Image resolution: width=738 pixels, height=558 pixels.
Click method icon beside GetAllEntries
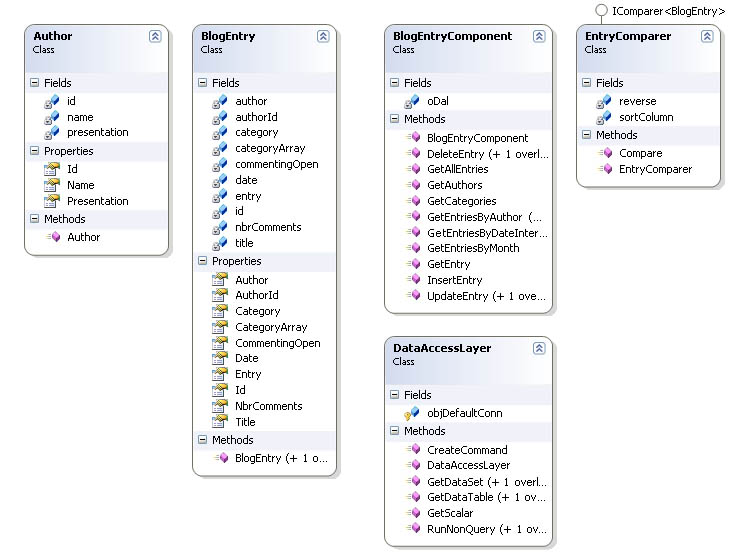coord(414,169)
